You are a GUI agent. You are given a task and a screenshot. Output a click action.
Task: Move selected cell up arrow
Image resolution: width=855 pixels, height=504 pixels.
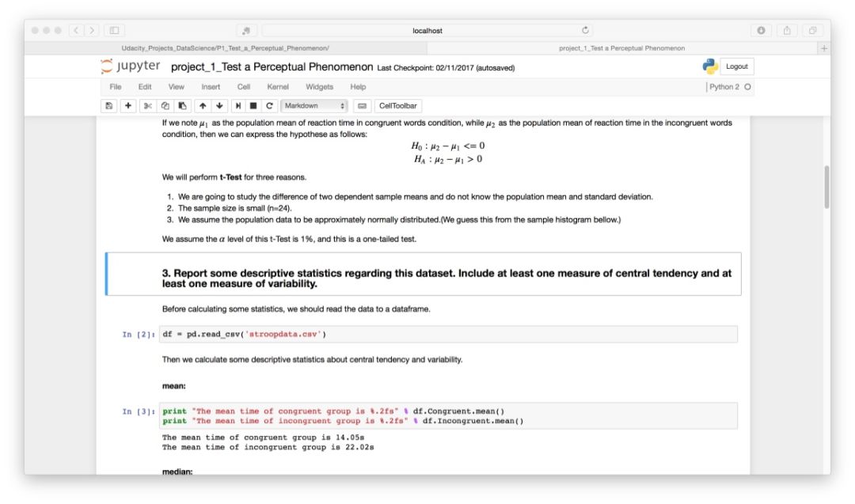(203, 106)
